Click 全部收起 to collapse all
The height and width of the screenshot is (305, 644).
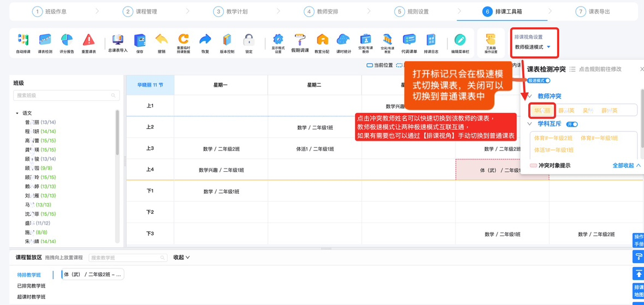627,165
